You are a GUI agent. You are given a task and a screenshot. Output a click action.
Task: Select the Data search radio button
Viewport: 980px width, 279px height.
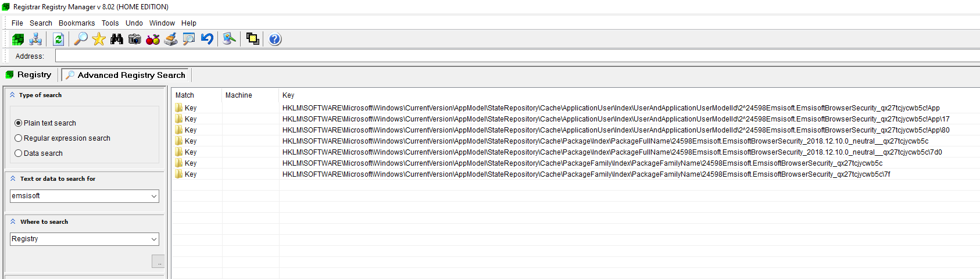[x=18, y=153]
